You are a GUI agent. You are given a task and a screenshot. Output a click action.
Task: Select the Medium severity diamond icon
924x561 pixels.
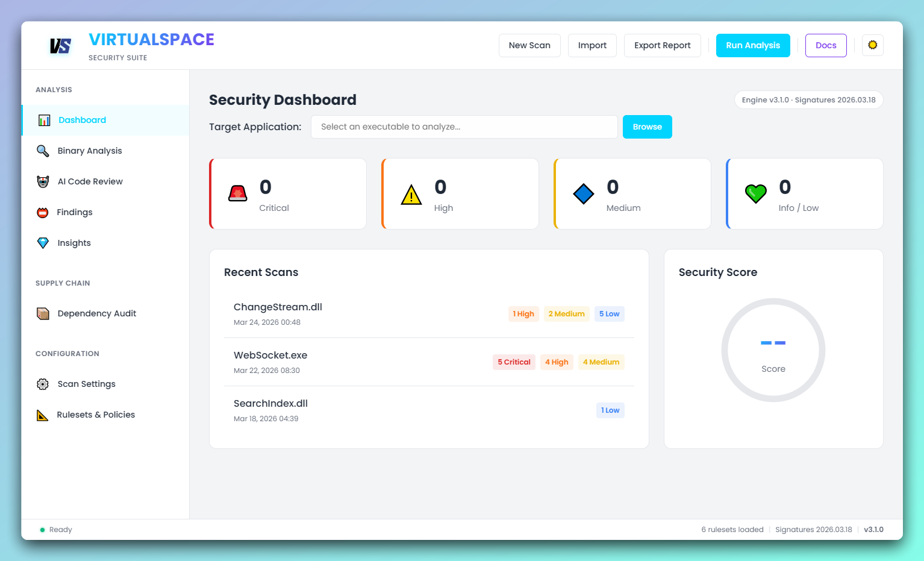coord(582,193)
